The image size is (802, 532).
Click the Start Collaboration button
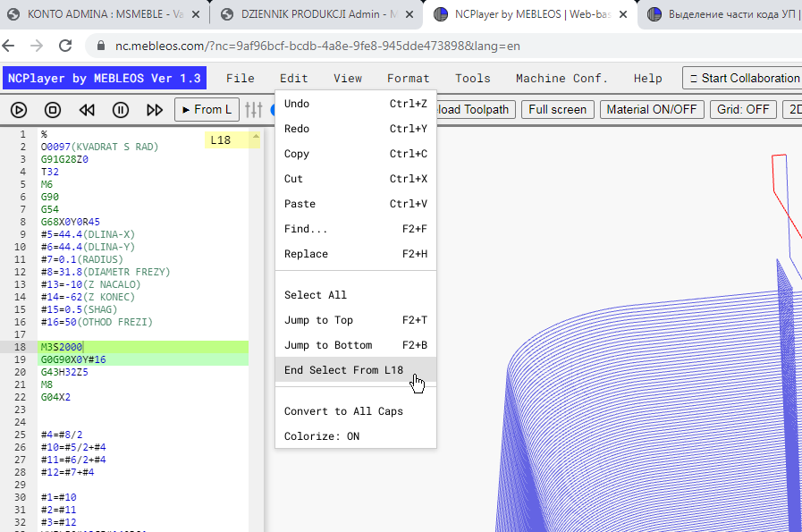coord(743,79)
